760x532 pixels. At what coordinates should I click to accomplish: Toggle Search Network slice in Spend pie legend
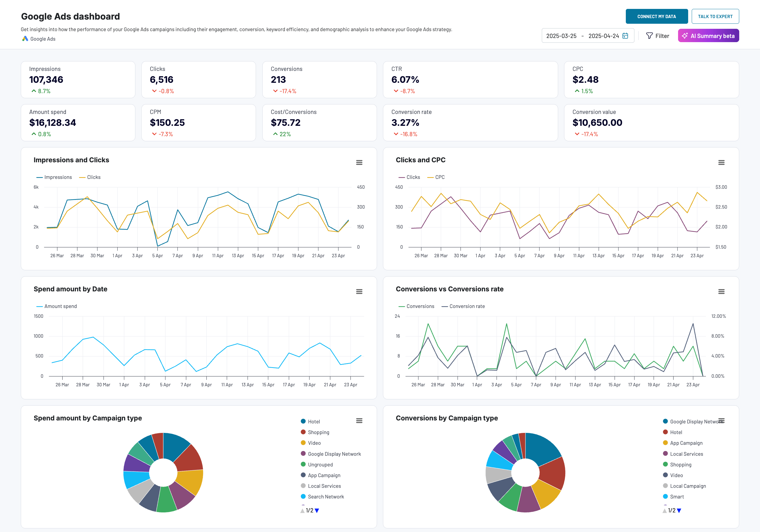pyautogui.click(x=322, y=497)
